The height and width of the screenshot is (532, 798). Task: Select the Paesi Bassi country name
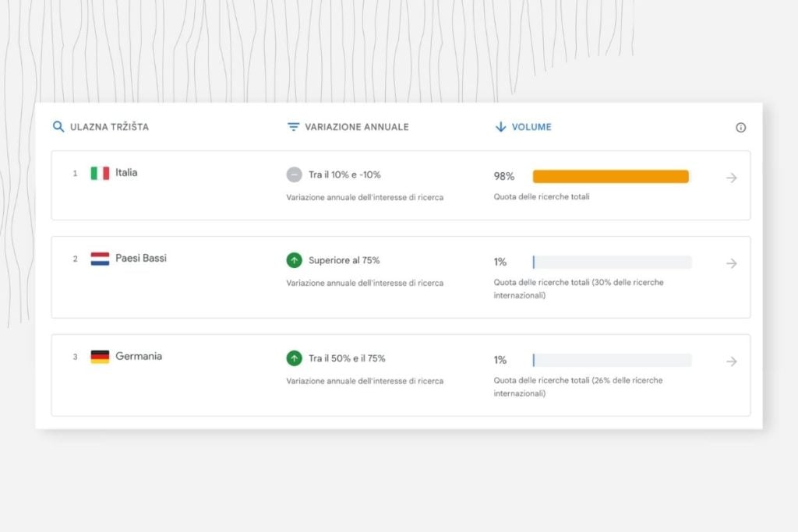pos(141,258)
